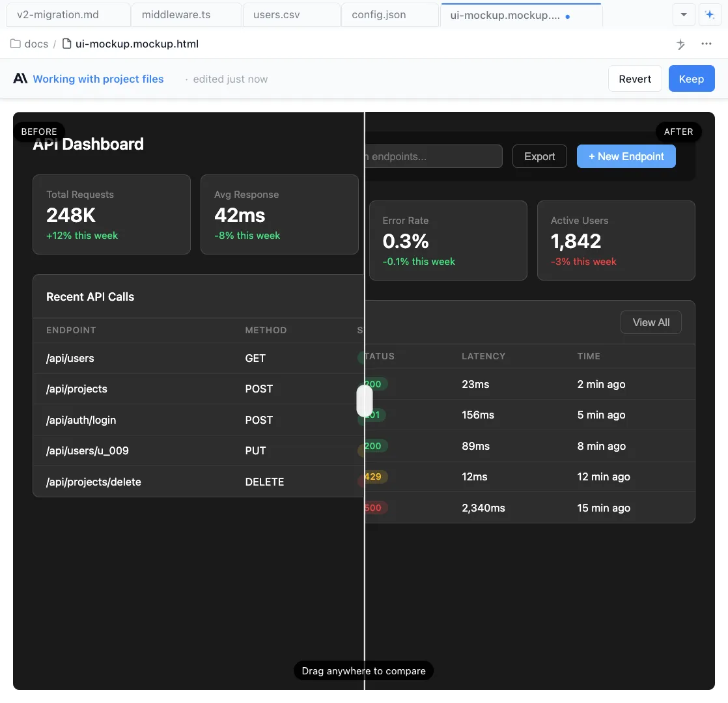Click the unsaved dot on ui-mockup tab

pos(568,17)
